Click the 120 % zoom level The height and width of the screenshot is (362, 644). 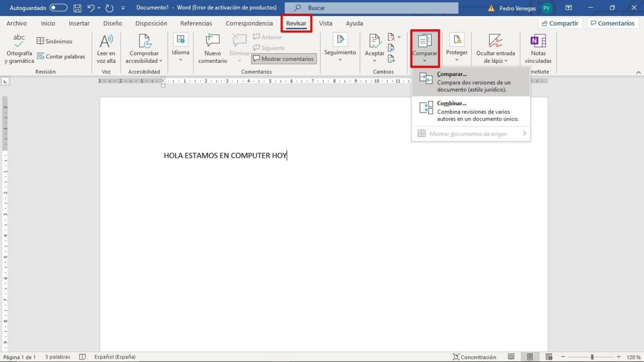633,357
